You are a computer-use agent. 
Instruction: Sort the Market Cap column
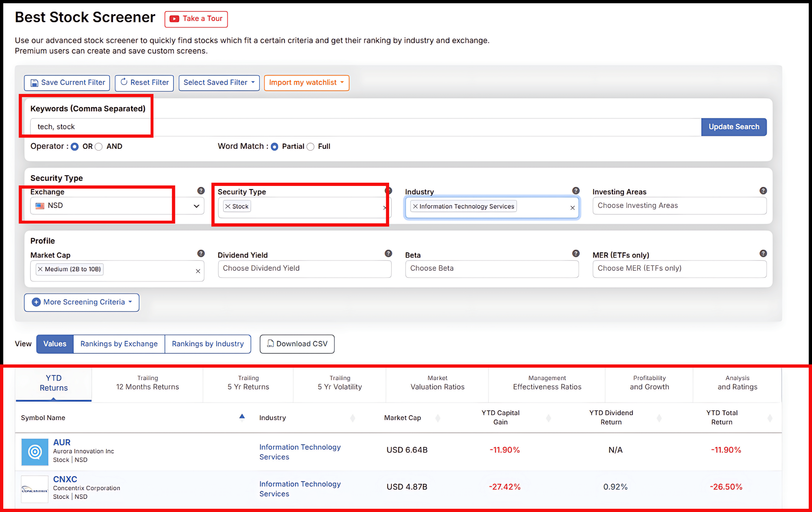(x=438, y=418)
